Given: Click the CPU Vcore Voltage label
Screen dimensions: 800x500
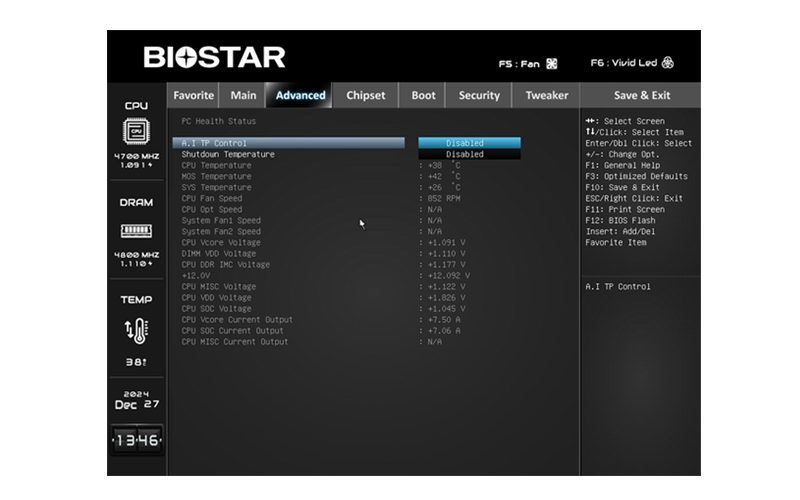Looking at the screenshot, I should (x=221, y=242).
